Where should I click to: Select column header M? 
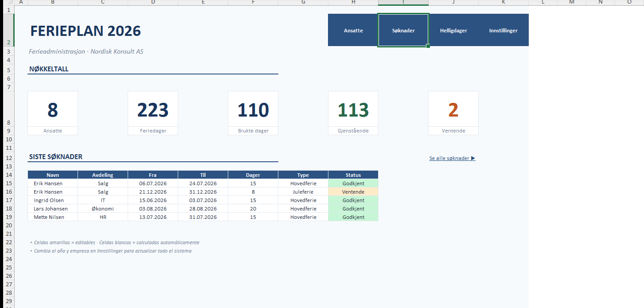(x=571, y=2)
